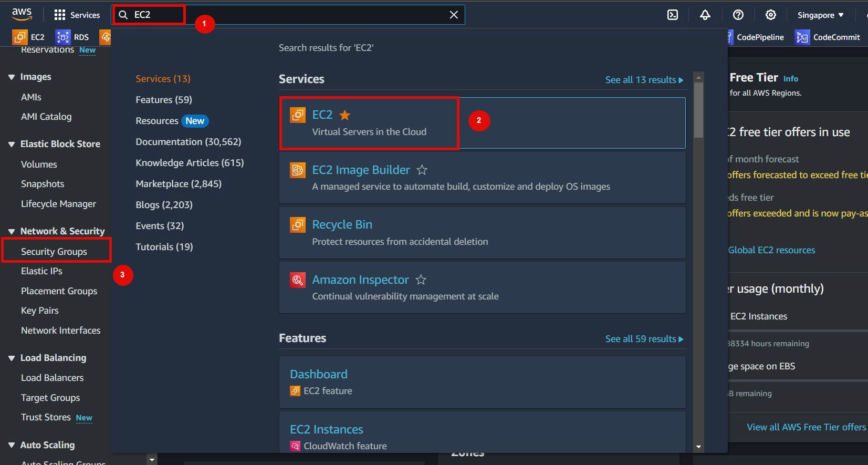The width and height of the screenshot is (868, 465).
Task: Open AMI Catalog in the sidebar
Action: (46, 117)
